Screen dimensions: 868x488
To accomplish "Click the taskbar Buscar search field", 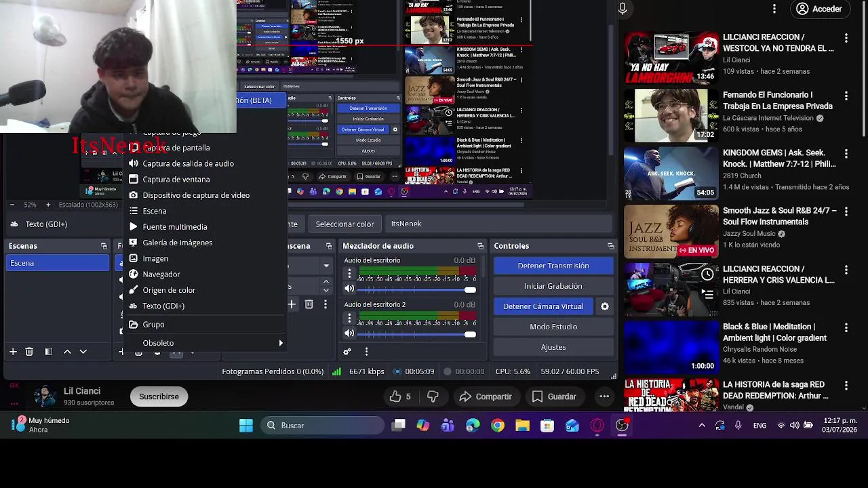I will [x=322, y=426].
